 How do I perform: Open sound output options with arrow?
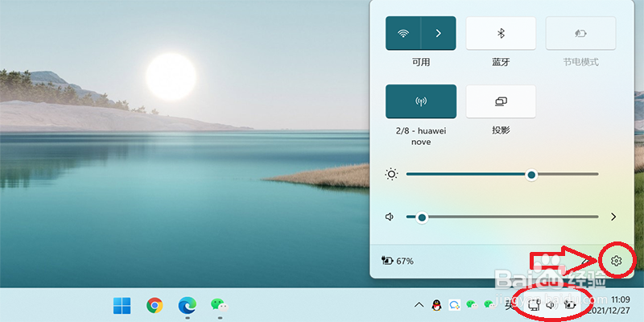pyautogui.click(x=613, y=217)
